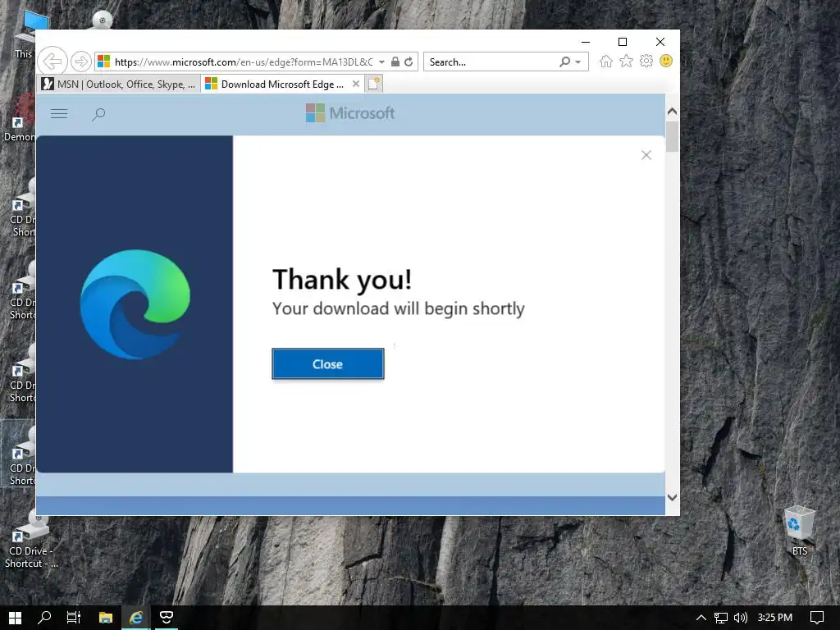The height and width of the screenshot is (630, 840).
Task: Open Favorites star icon
Action: [x=626, y=61]
